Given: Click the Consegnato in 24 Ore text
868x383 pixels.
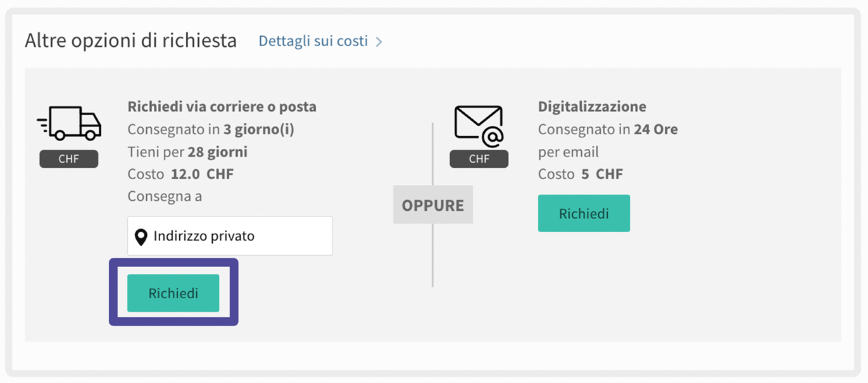Looking at the screenshot, I should point(608,129).
